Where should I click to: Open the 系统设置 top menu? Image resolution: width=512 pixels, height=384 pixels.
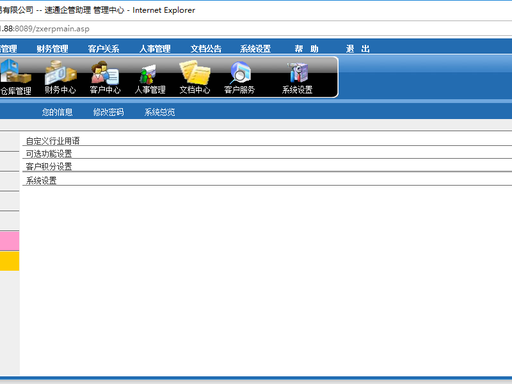(255, 49)
